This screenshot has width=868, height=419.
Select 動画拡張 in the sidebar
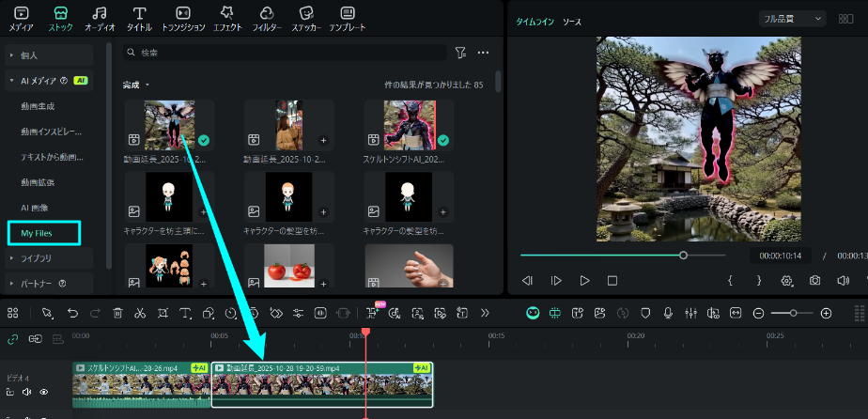coord(38,182)
